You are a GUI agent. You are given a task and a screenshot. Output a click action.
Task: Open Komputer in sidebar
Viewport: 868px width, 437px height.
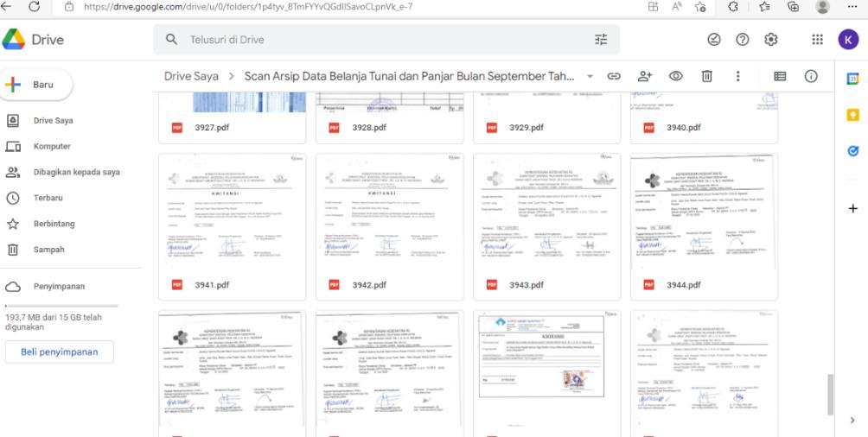tap(52, 146)
